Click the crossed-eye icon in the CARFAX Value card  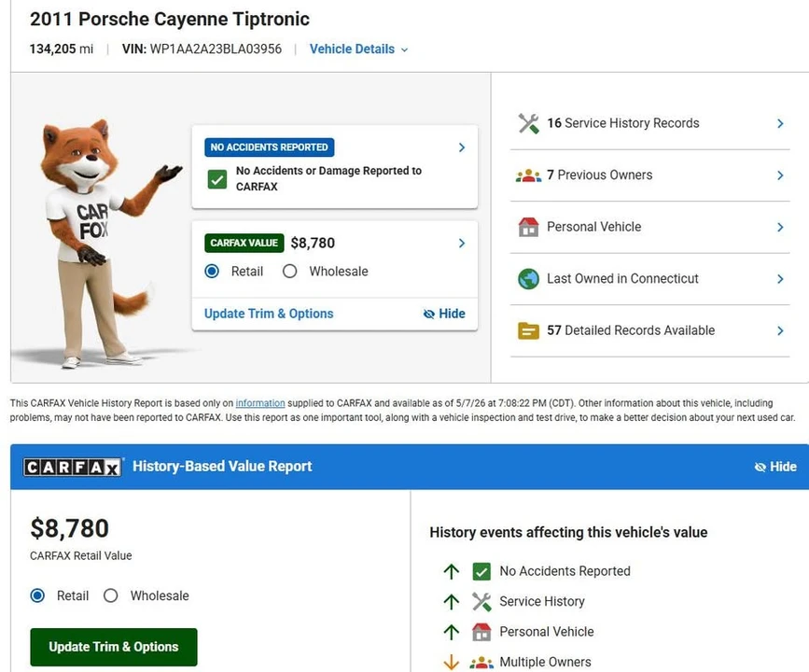(428, 314)
